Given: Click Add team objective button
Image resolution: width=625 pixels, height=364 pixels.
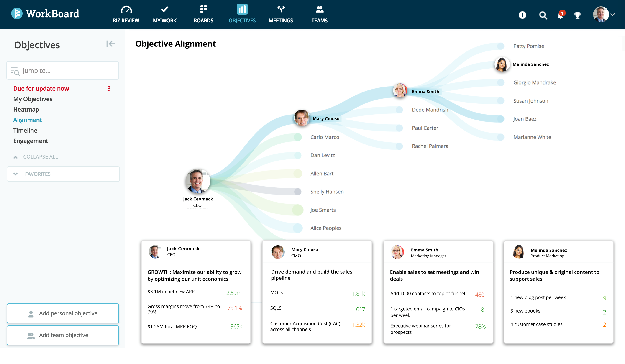Looking at the screenshot, I should tap(63, 335).
